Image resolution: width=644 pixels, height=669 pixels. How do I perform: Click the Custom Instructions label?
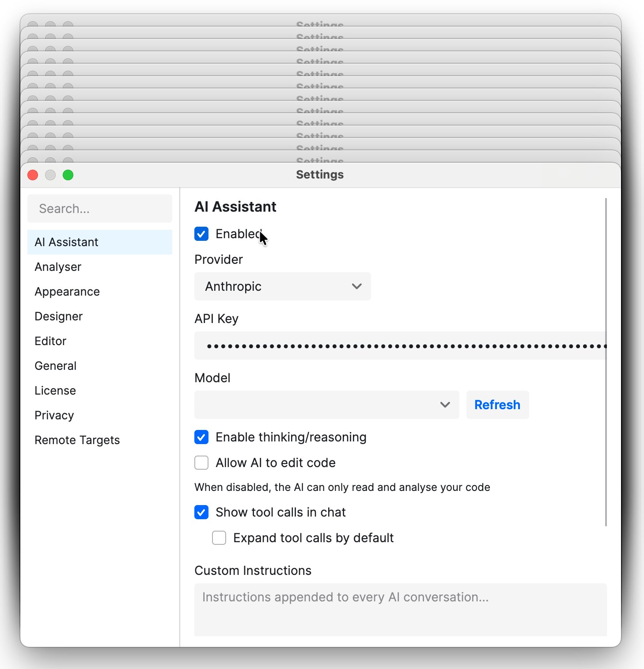[253, 570]
